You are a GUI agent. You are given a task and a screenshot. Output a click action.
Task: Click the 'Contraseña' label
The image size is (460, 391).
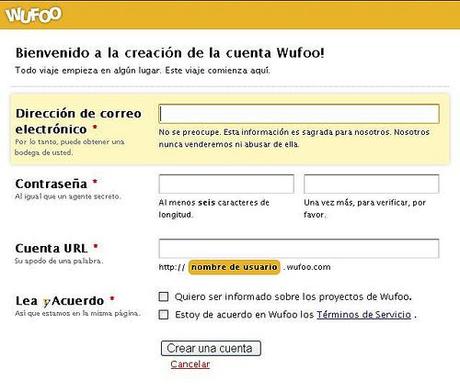(51, 184)
